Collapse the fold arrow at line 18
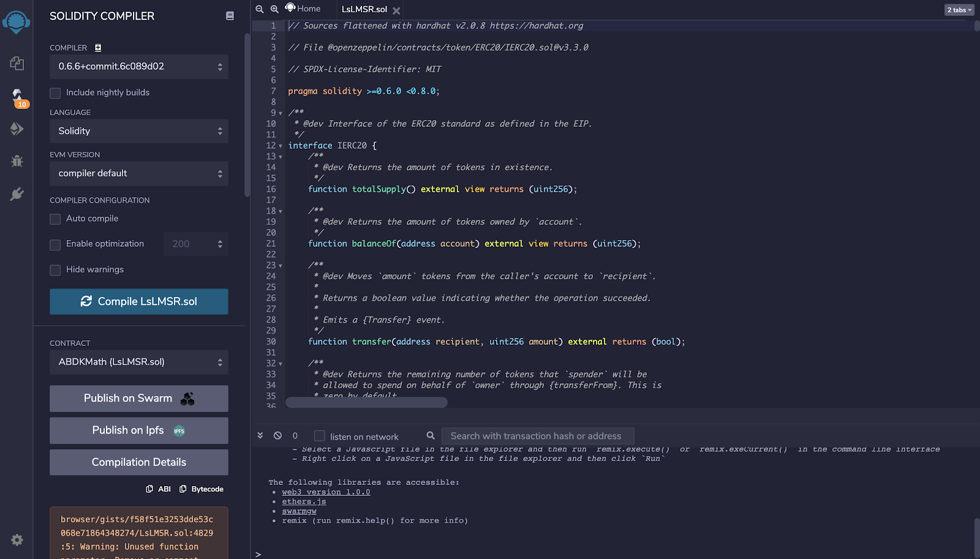980x559 pixels. coord(281,211)
